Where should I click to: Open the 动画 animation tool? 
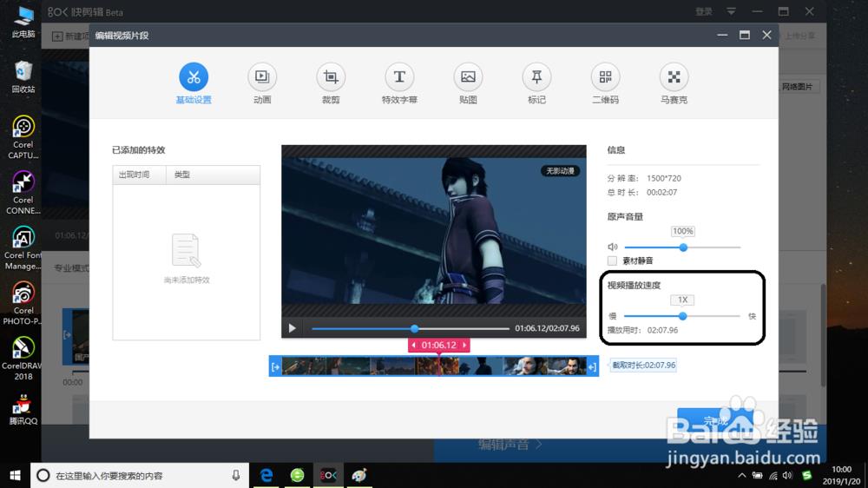(x=262, y=77)
